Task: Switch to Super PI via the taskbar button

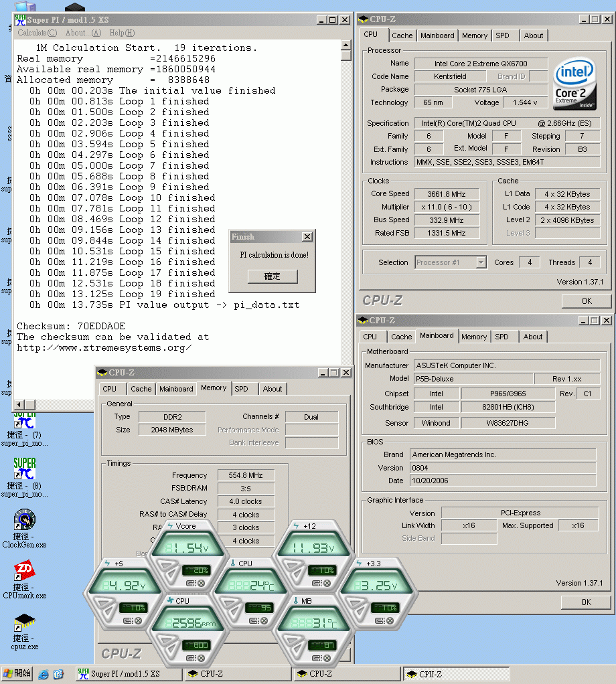Action: (129, 674)
